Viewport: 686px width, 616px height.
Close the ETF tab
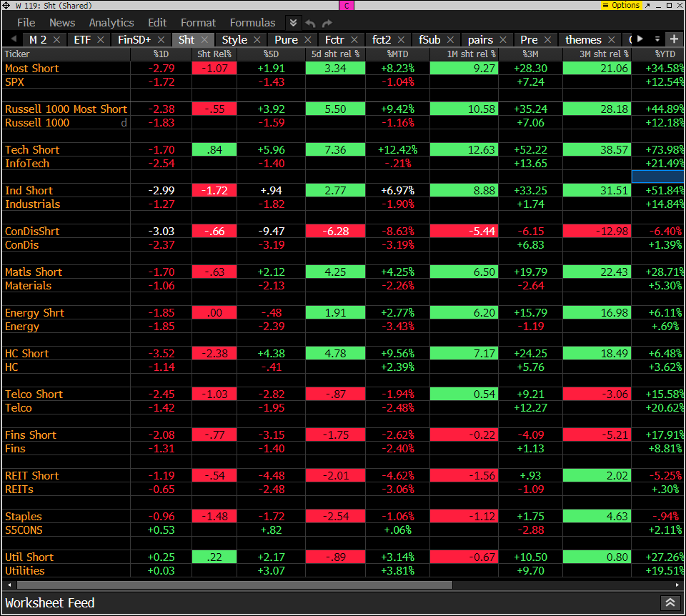[101, 40]
